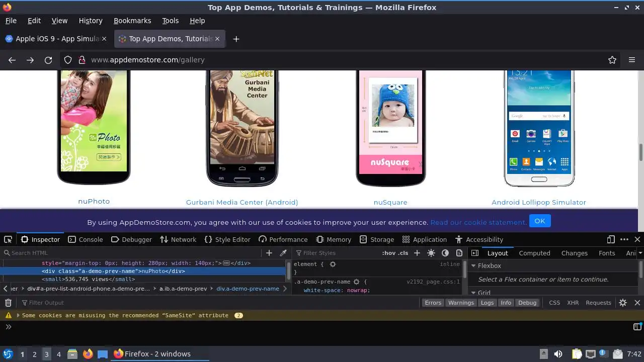This screenshot has height=362, width=644.
Task: Select the Changes sidebar tab
Action: point(574,253)
